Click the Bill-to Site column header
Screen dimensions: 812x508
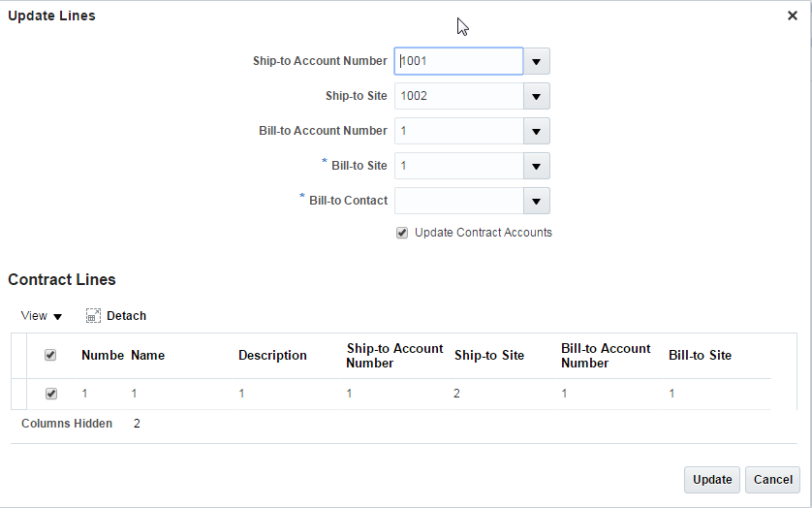[700, 356]
